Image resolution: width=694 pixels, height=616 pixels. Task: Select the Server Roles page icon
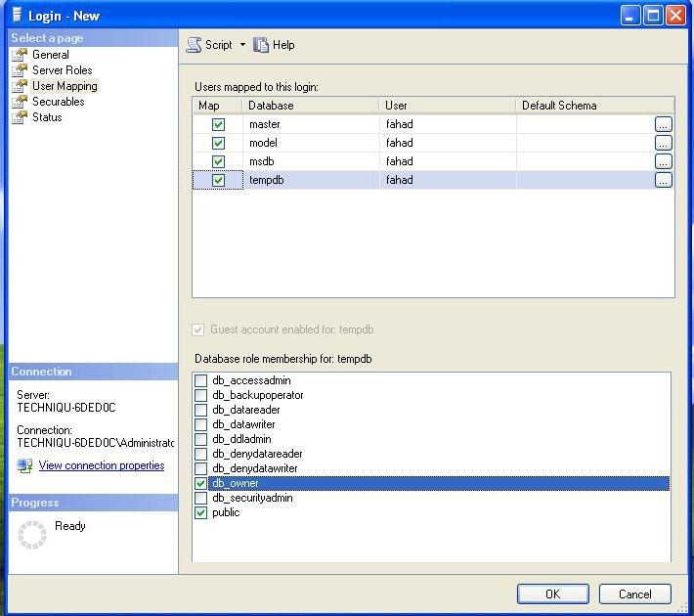[x=19, y=70]
